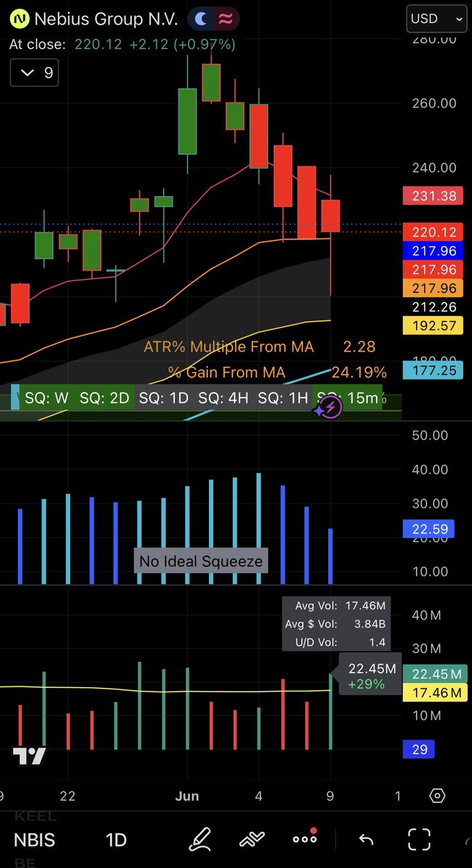Tap the 17.46 M average volume label
The image size is (472, 868).
[437, 693]
